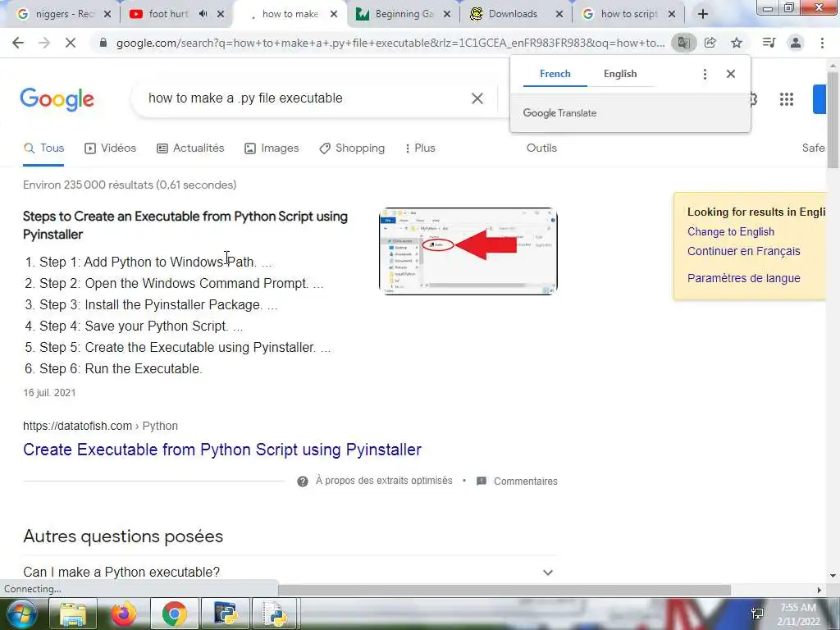Viewport: 840px width, 630px height.
Task: Open the Chrome three-dot menu
Action: tap(822, 43)
